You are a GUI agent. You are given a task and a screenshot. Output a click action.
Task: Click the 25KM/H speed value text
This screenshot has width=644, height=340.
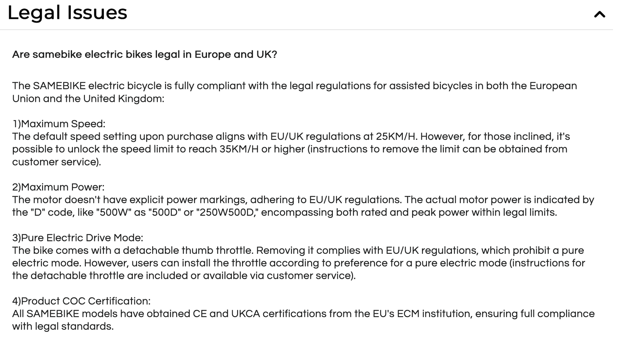[x=396, y=136]
